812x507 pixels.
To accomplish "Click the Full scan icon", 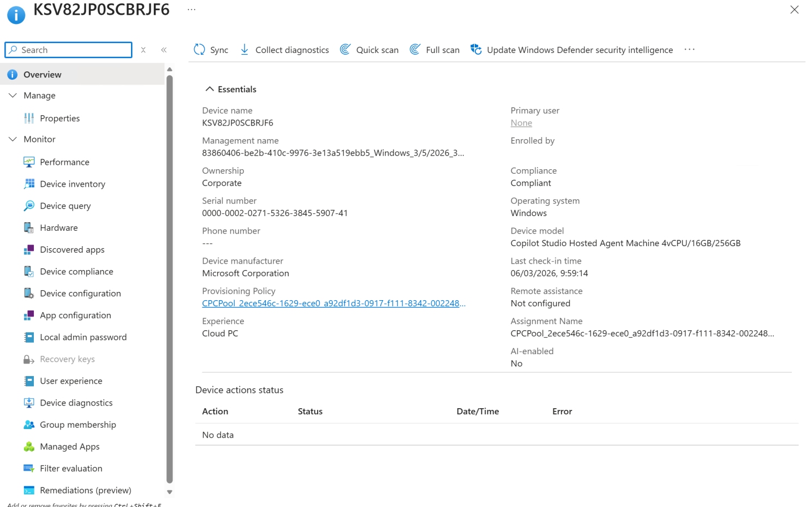I will 415,50.
